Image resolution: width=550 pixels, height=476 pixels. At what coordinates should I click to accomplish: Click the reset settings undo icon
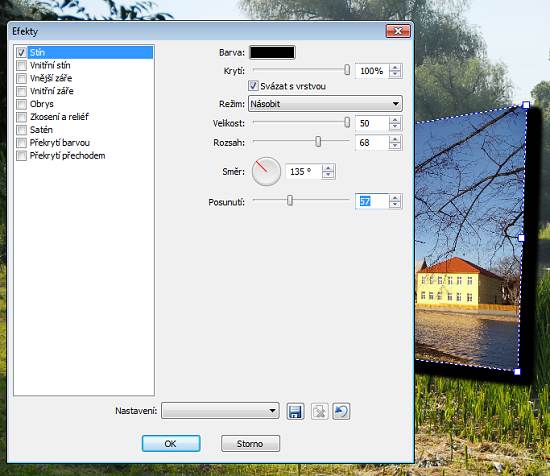click(x=341, y=411)
